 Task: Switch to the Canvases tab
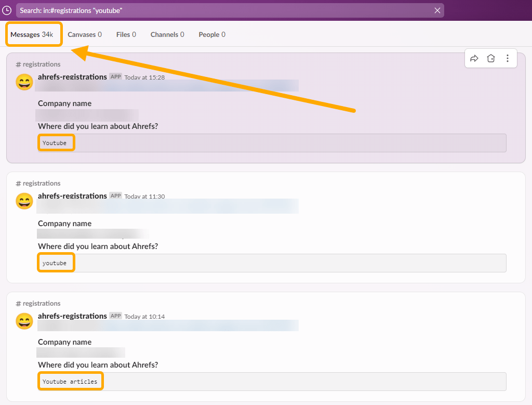85,35
